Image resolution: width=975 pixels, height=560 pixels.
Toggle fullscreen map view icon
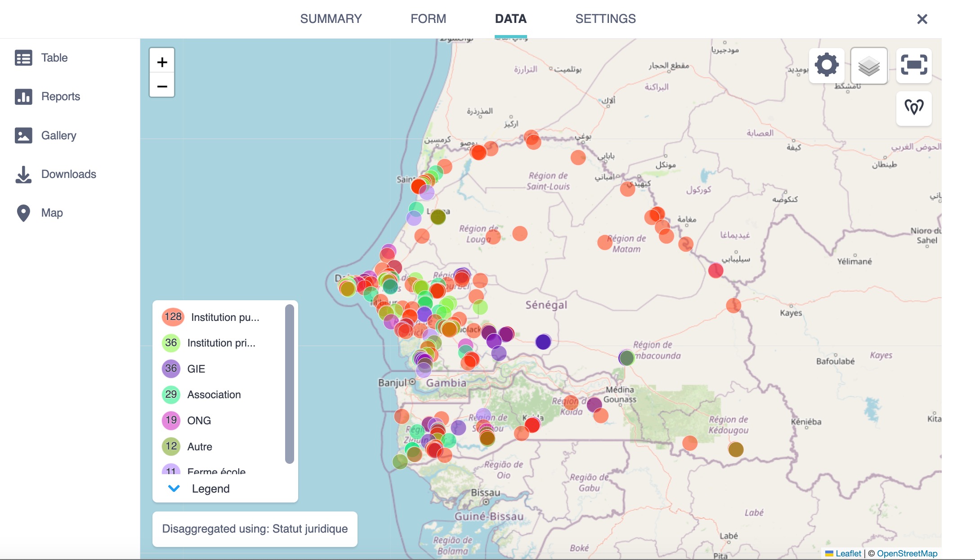pyautogui.click(x=914, y=65)
